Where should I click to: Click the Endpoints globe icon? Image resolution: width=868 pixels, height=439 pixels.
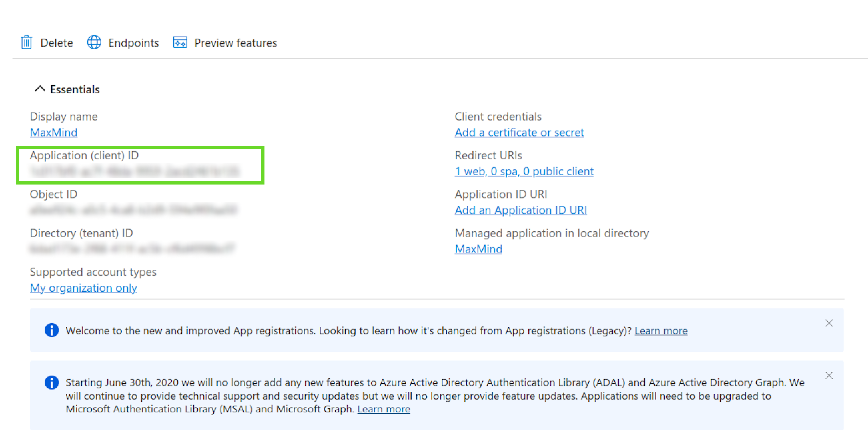94,42
